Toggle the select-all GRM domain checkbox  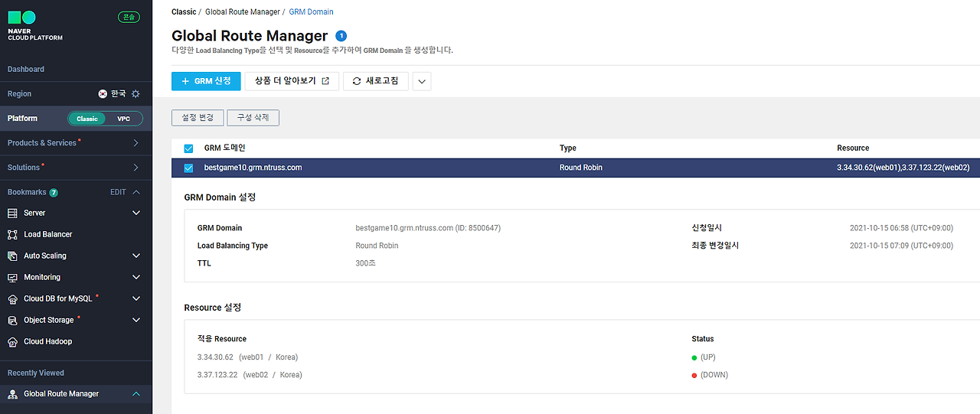click(188, 148)
